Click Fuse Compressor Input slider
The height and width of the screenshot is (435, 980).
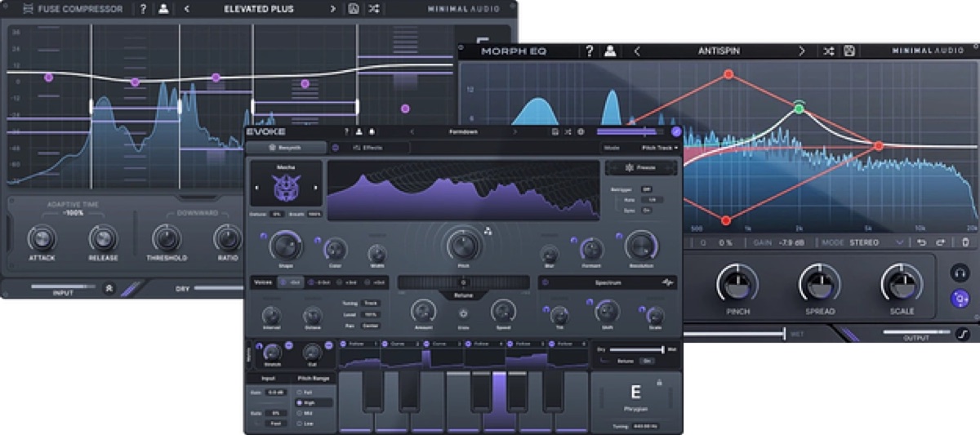(x=64, y=286)
